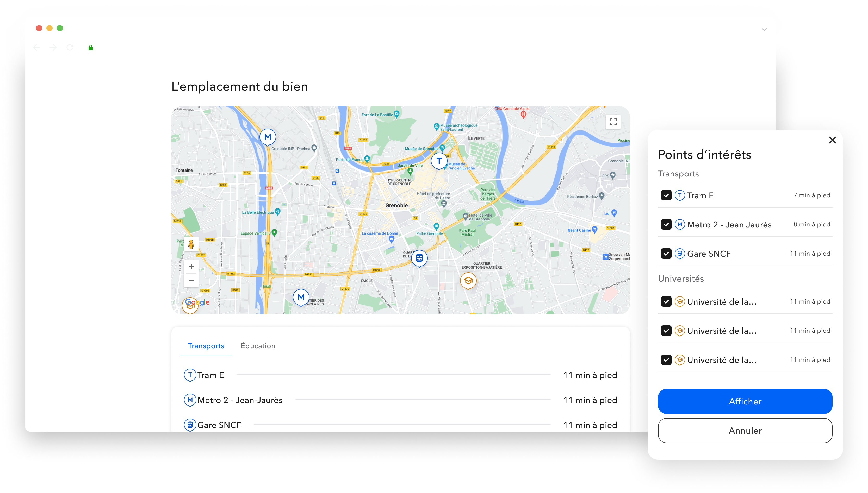Uncheck Tram E in Points d'intérêts
The image size is (868, 493).
pos(666,195)
